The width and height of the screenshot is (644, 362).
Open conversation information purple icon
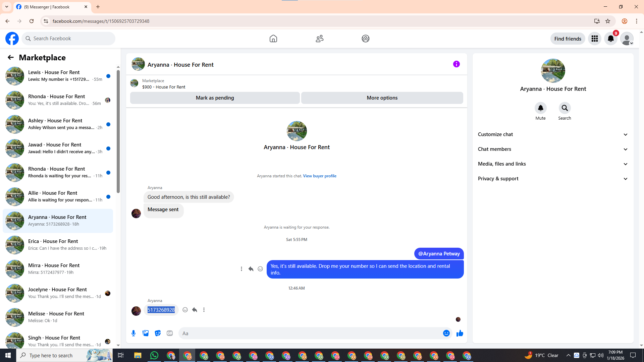pyautogui.click(x=456, y=64)
